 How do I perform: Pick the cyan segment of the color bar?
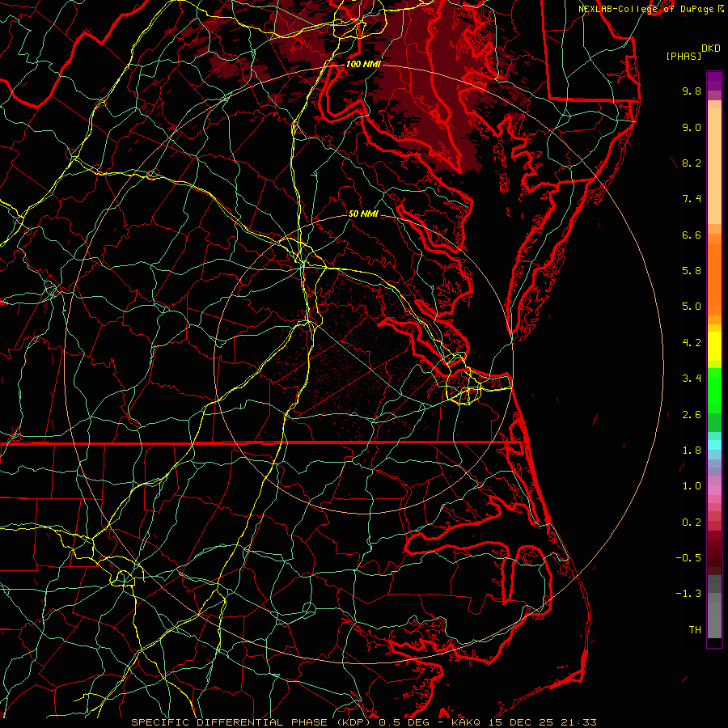(x=714, y=445)
